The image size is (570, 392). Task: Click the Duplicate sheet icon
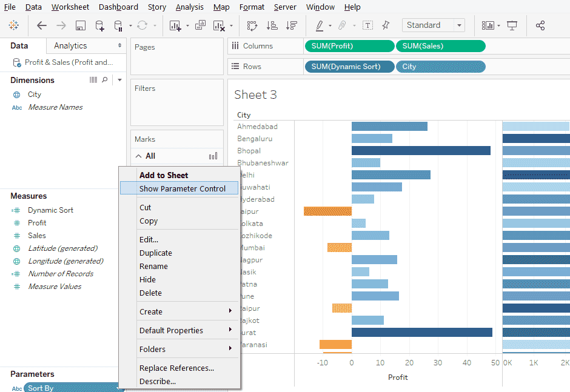(200, 25)
